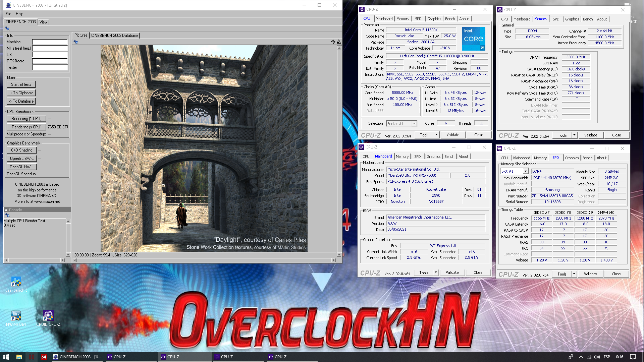The image size is (644, 362).
Task: Click More info at www.maxon.net text
Action: [37, 201]
